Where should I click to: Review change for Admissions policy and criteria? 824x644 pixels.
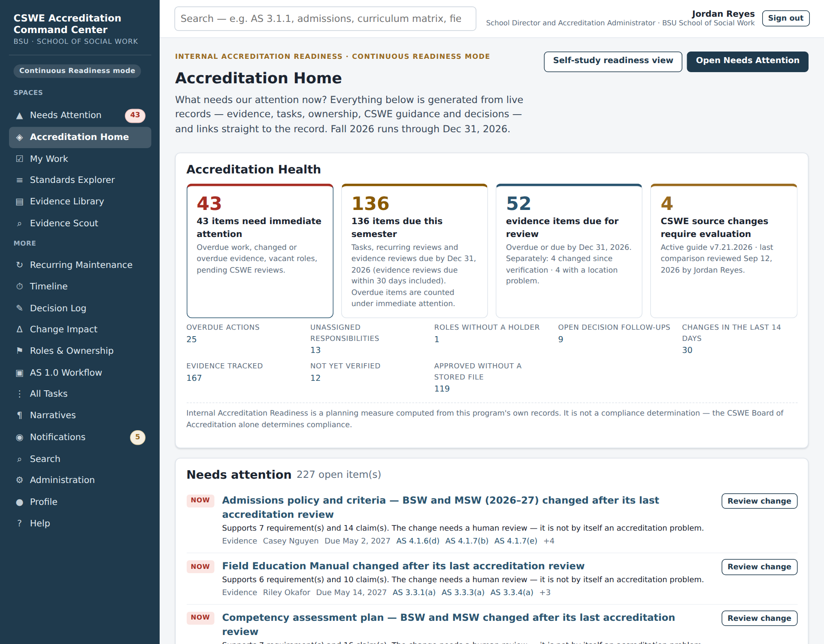click(759, 501)
